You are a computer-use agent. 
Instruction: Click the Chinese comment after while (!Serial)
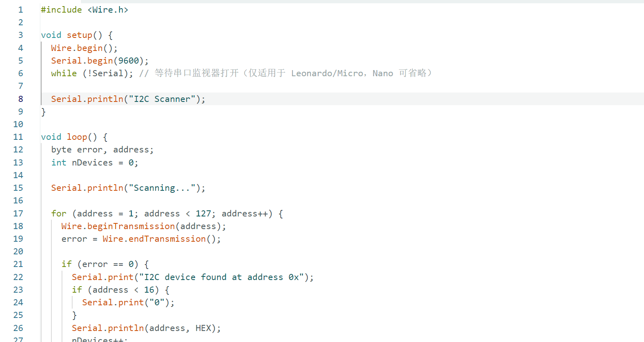(x=286, y=73)
